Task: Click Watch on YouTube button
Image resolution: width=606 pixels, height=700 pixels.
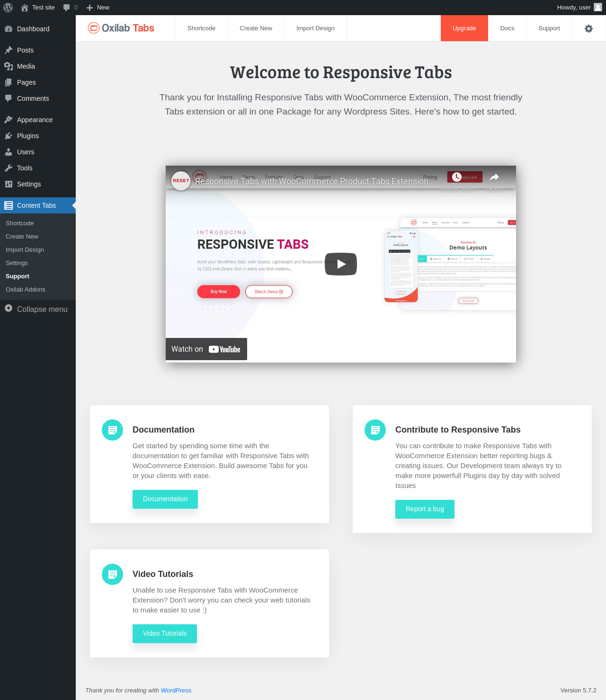Action: 206,349
